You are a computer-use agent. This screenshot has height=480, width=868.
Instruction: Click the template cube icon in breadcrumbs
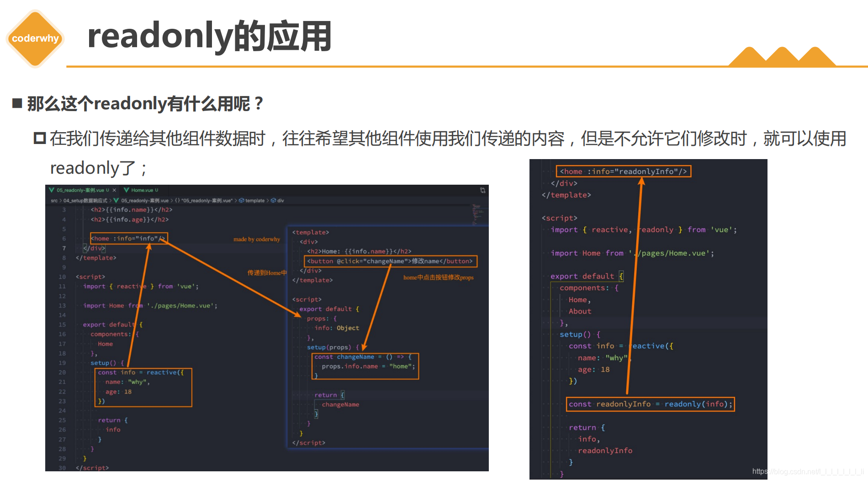[241, 201]
